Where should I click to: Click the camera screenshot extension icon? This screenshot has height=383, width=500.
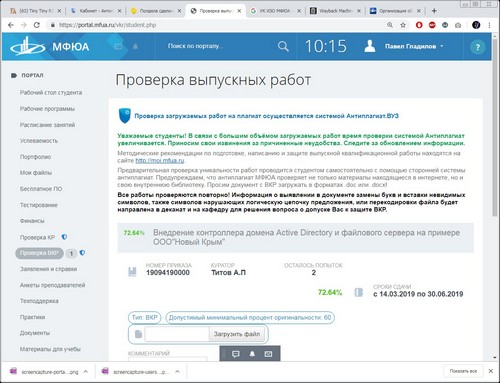click(x=458, y=25)
